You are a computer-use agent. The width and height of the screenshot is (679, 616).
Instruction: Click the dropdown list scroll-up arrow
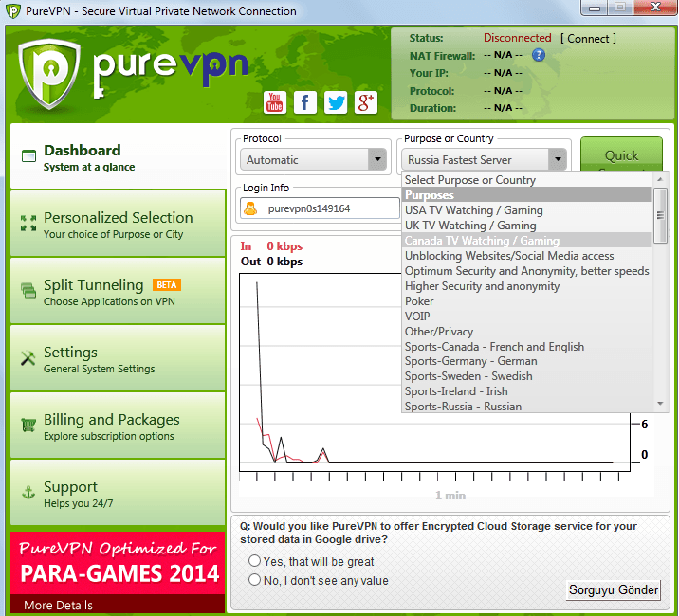(x=660, y=179)
